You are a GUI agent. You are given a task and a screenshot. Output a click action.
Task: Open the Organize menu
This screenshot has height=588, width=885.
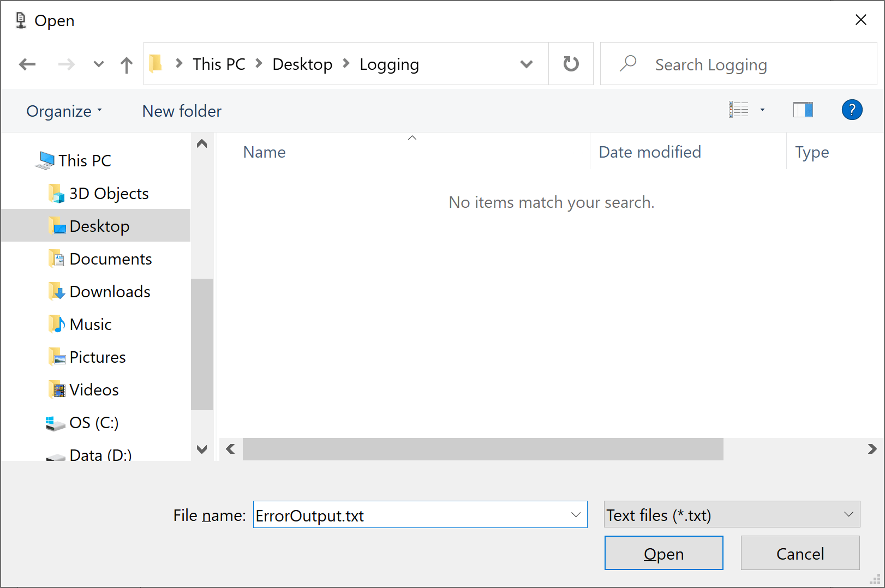pyautogui.click(x=63, y=111)
